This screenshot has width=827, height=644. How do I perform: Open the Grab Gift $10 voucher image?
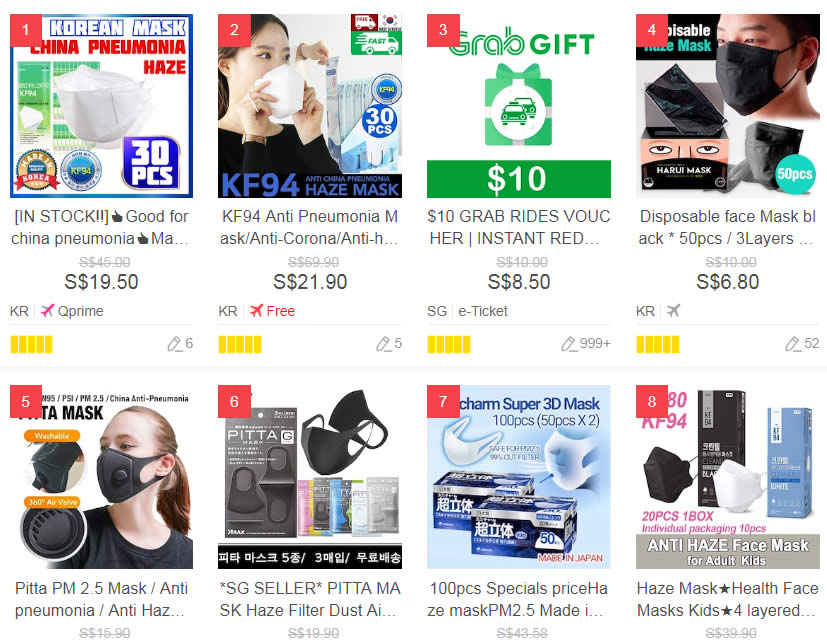click(x=519, y=106)
